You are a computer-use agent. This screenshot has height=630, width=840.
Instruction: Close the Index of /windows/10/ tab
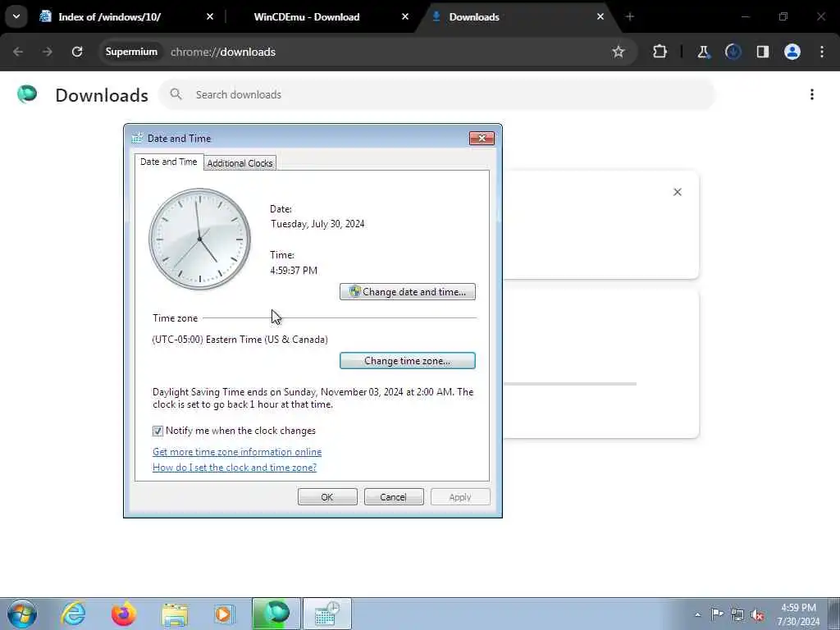click(x=210, y=16)
